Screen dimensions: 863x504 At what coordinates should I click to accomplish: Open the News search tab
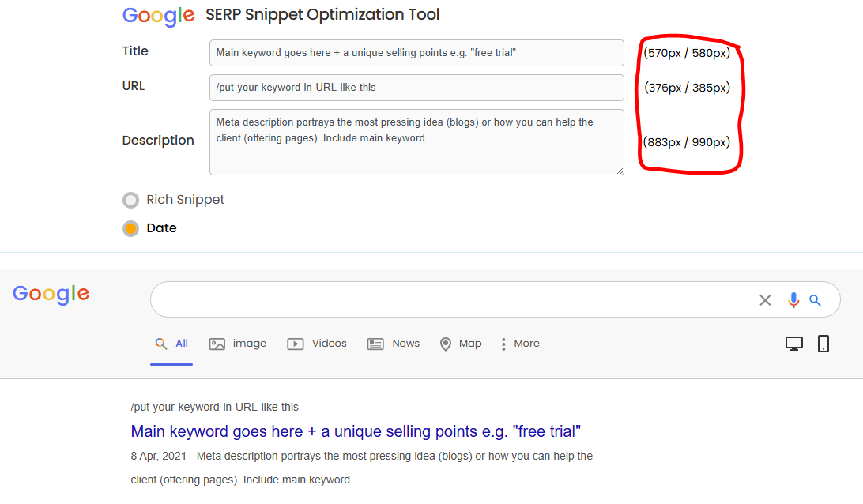point(394,344)
